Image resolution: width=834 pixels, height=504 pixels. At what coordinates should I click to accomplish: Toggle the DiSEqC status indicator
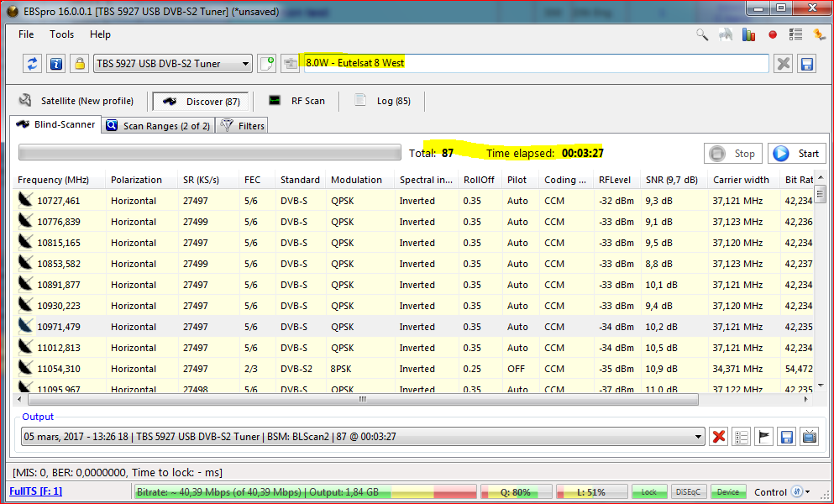click(x=688, y=492)
